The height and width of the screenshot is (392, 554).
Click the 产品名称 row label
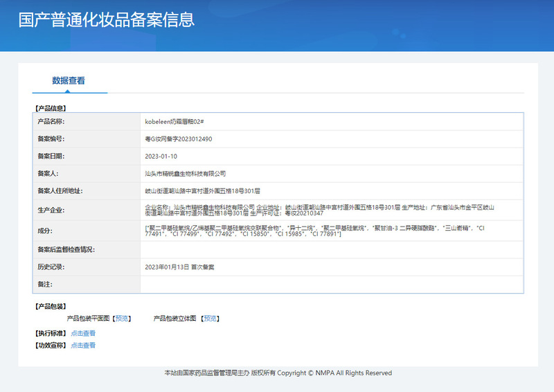click(x=51, y=121)
